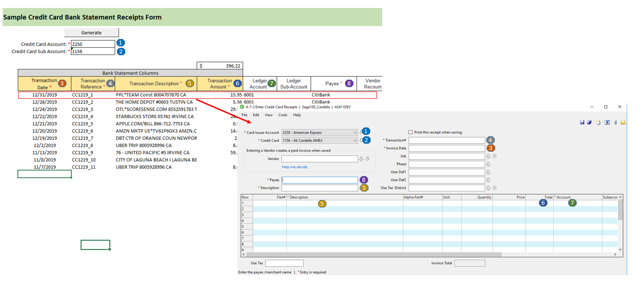Click the yellow sticky note icon
Viewport: 644px width, 284px height.
[623, 123]
